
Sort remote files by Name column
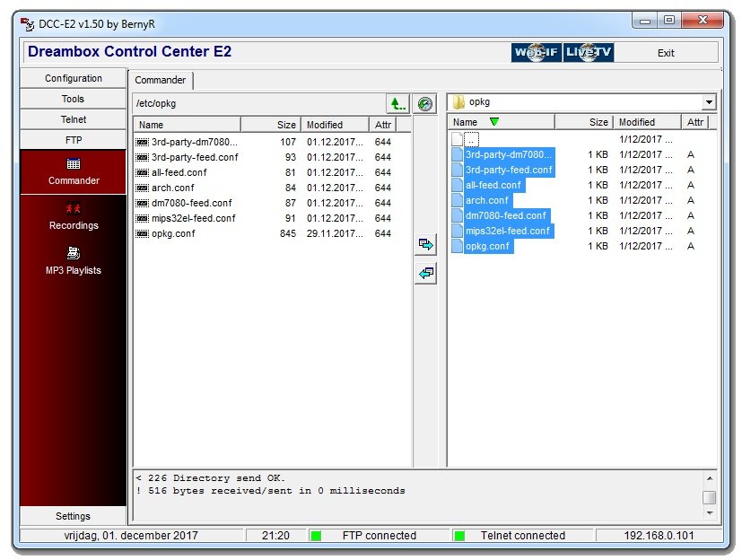click(188, 125)
